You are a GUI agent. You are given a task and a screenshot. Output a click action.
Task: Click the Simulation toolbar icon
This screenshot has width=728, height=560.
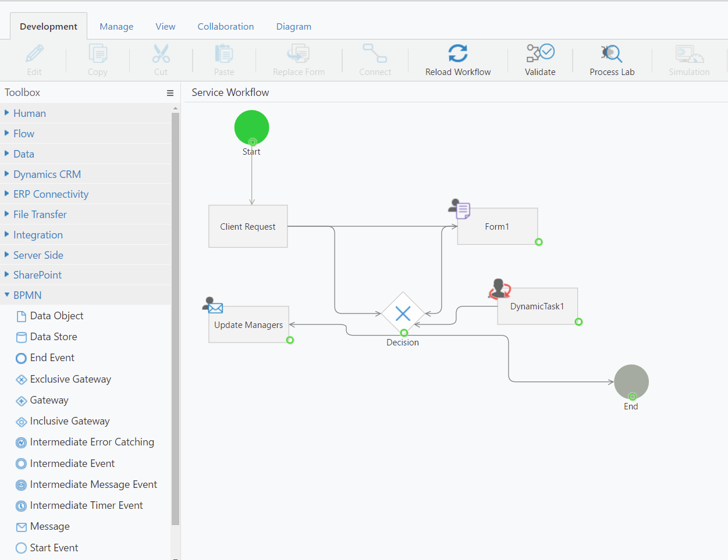click(689, 53)
